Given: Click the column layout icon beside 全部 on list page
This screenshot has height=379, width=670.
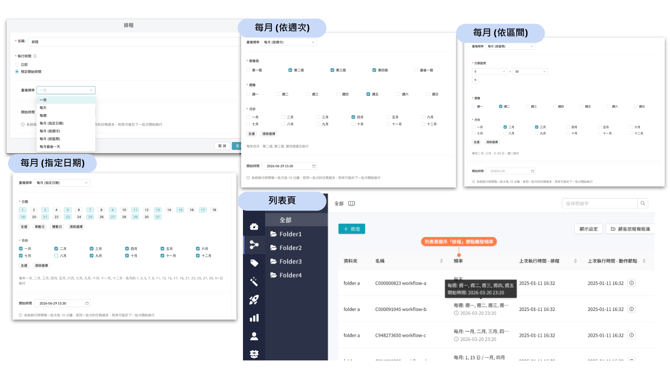Looking at the screenshot, I should [x=351, y=203].
